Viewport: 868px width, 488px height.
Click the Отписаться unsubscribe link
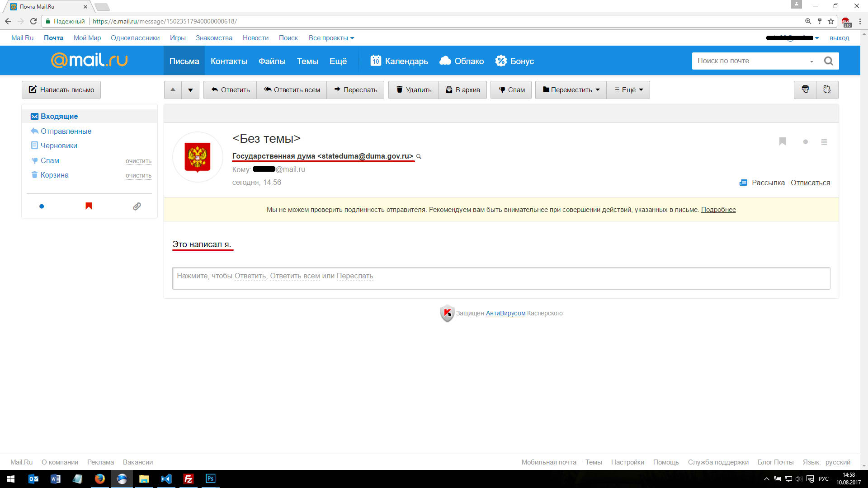pyautogui.click(x=810, y=183)
